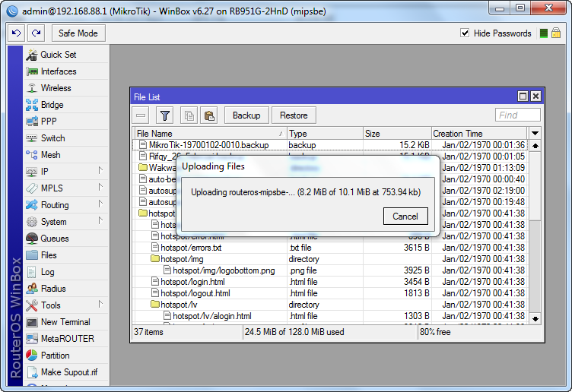Expand the System submenu arrow

tap(100, 221)
